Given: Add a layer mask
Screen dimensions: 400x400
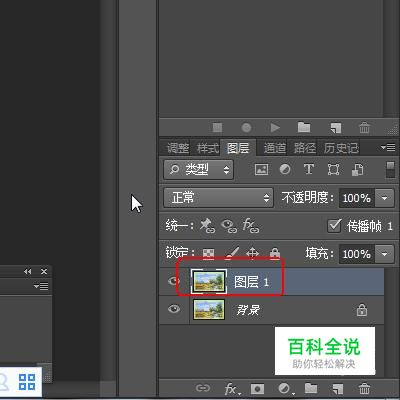Looking at the screenshot, I should coord(257,389).
